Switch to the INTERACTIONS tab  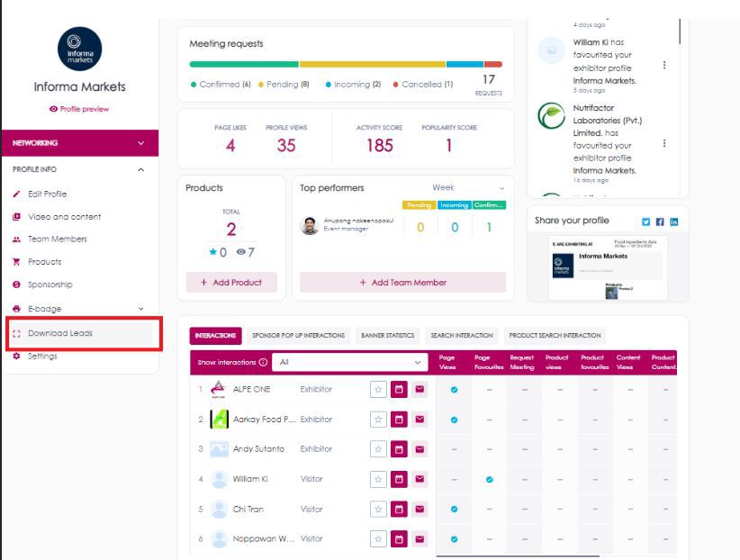click(x=215, y=336)
